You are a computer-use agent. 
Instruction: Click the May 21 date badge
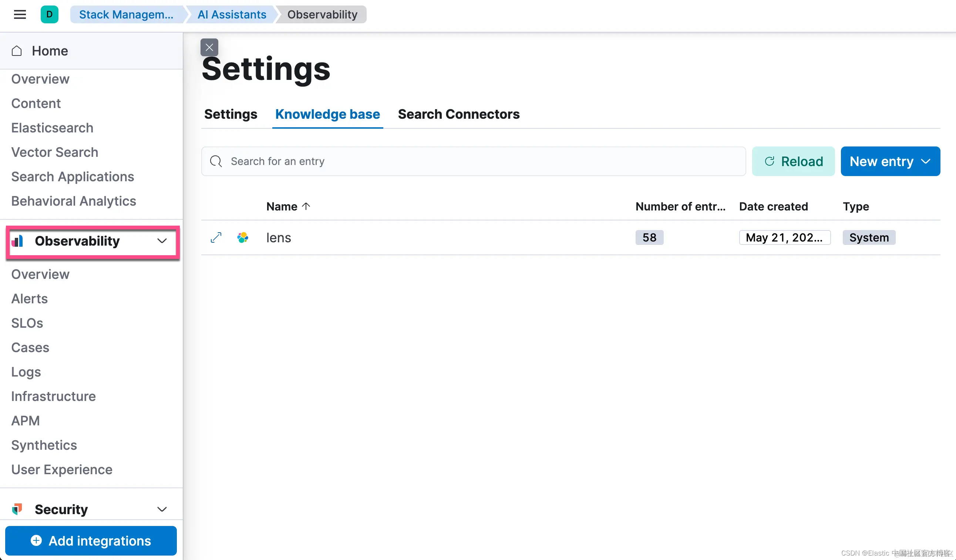785,237
